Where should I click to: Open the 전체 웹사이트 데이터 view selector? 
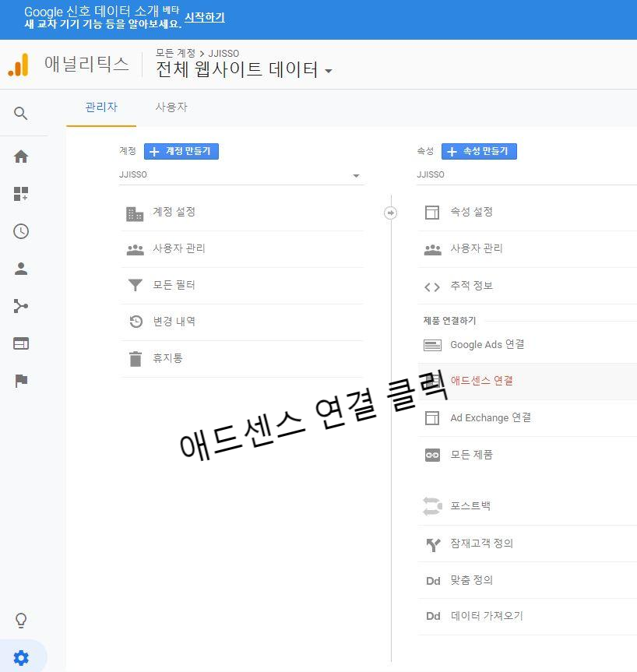(x=244, y=69)
